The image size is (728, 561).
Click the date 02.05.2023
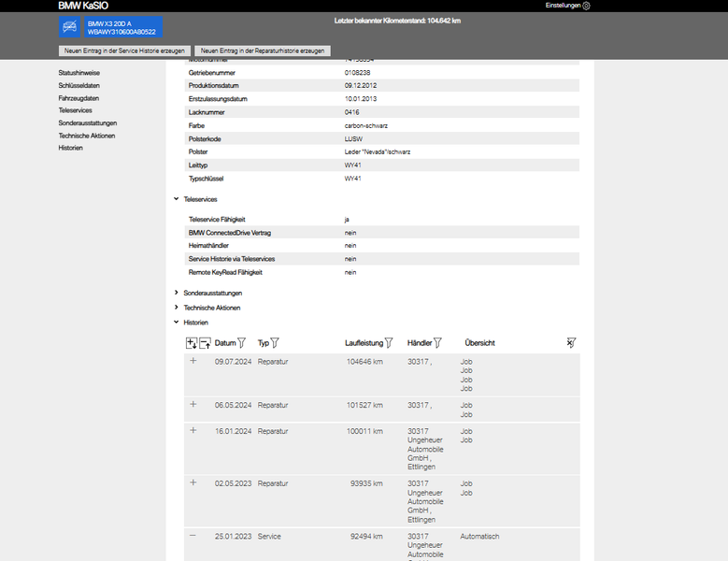point(233,484)
